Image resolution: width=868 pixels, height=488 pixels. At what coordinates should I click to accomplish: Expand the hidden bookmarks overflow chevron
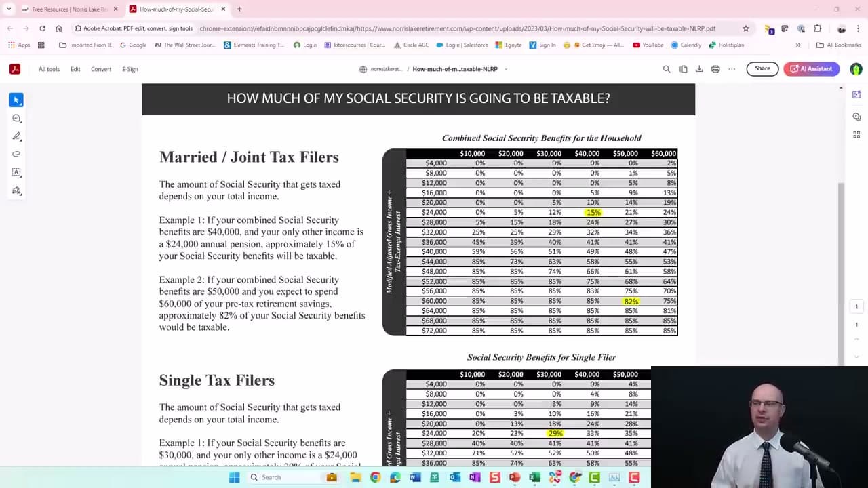pos(798,45)
